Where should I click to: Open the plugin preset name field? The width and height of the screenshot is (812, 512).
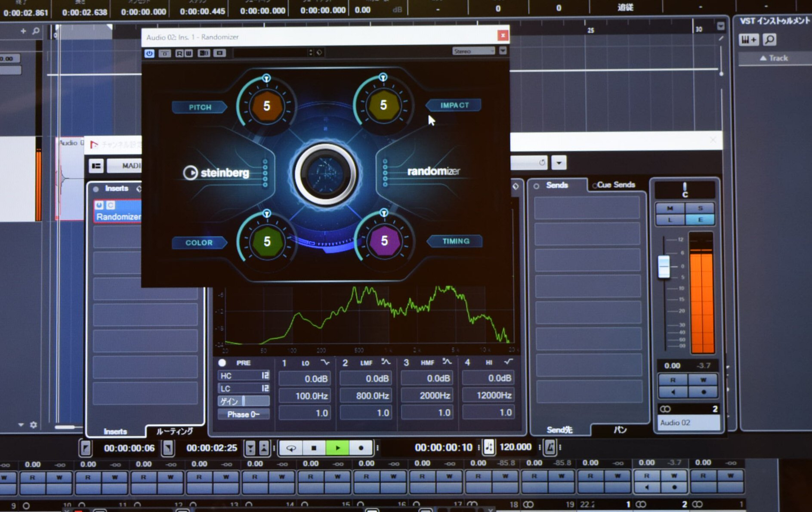pos(271,52)
